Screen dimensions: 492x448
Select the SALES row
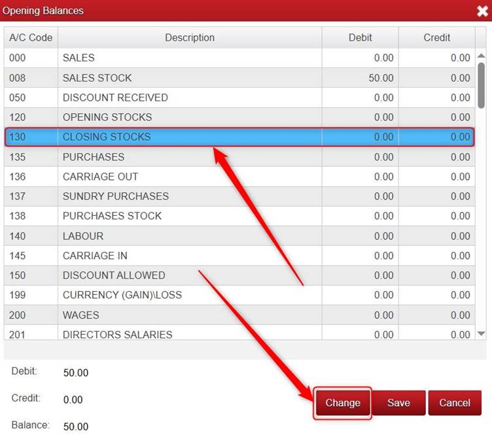pos(239,58)
